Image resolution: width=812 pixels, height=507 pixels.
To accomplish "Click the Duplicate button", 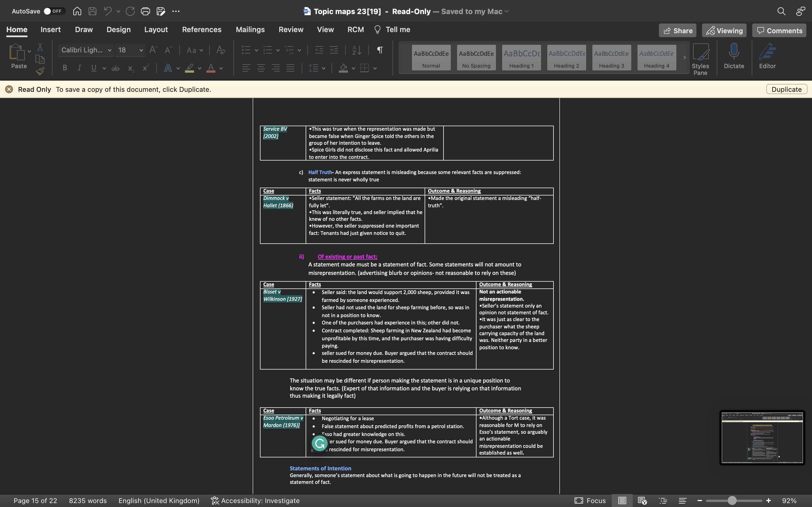I will 786,89.
